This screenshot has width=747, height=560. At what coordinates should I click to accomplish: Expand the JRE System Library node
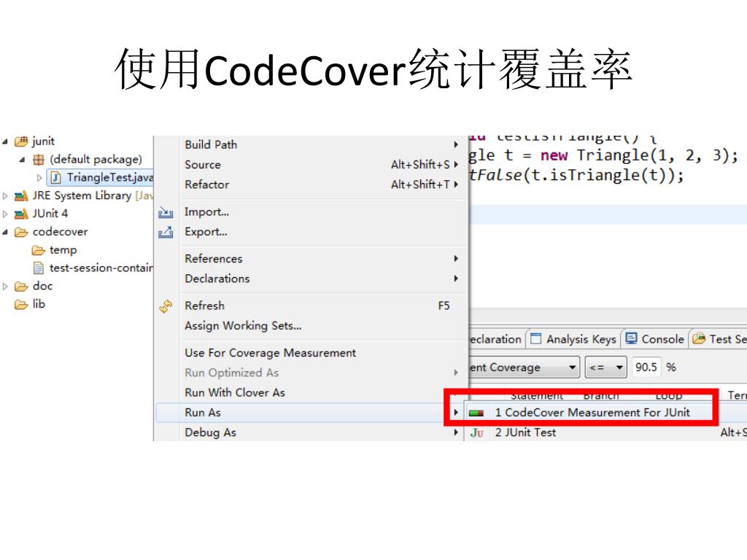coord(5,195)
